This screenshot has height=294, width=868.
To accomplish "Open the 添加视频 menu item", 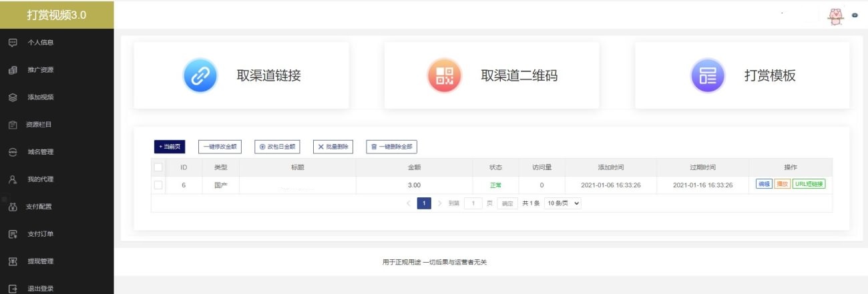I will (x=40, y=97).
